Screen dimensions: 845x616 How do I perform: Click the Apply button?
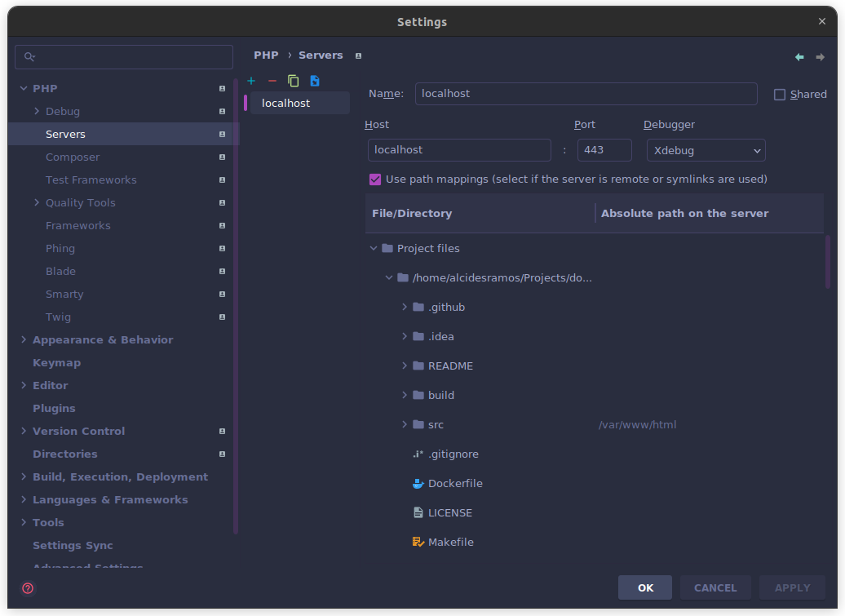[792, 587]
